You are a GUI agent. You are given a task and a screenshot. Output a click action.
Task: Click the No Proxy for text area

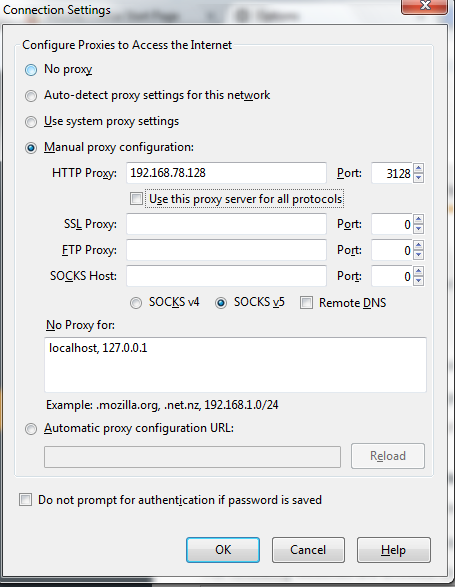point(235,365)
